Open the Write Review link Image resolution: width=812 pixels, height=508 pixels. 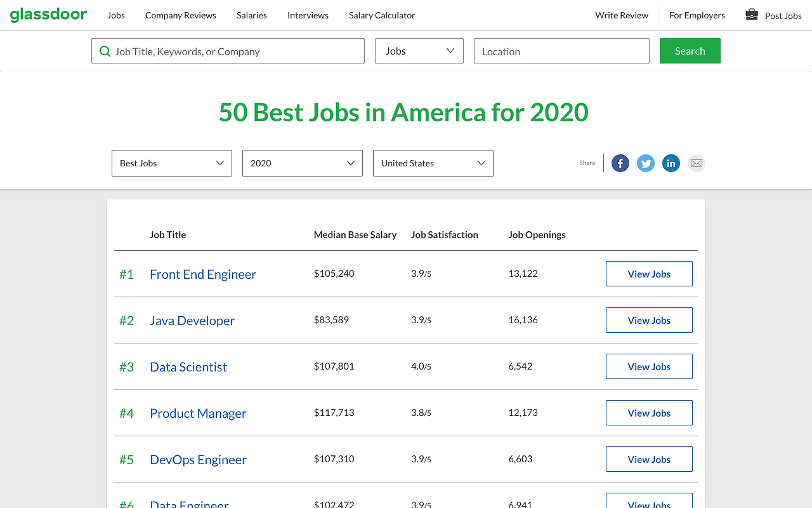[x=622, y=15]
